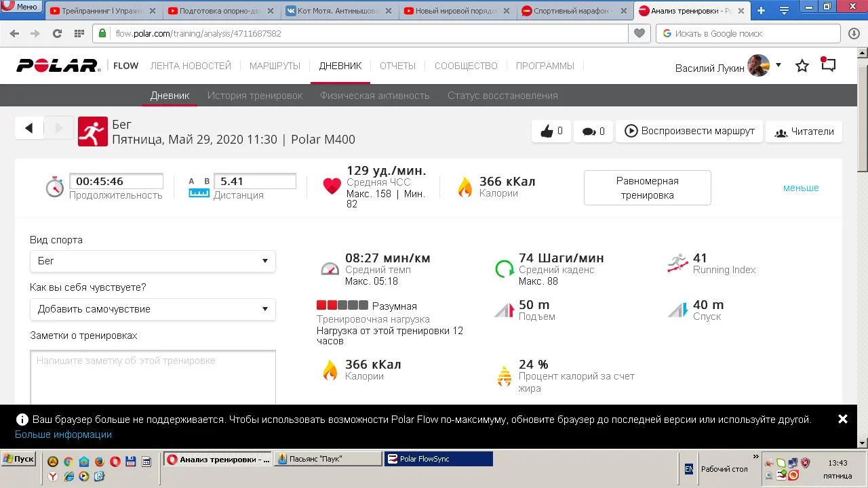Click the duration field 00:45:46
This screenshot has width=868, height=488.
click(x=116, y=182)
